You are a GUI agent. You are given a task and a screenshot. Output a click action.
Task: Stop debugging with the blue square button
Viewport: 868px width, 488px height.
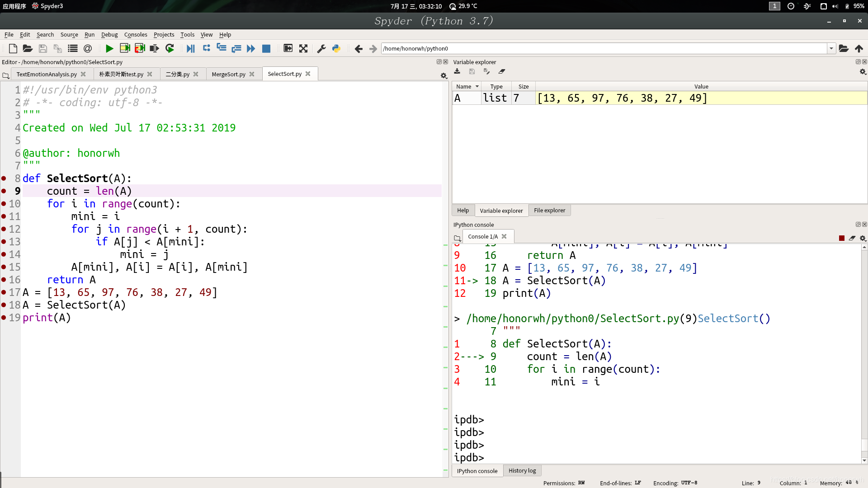(266, 48)
